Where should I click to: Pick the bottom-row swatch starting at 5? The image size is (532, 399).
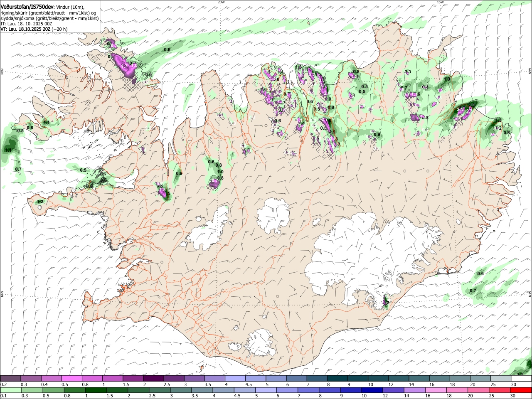click(x=266, y=390)
